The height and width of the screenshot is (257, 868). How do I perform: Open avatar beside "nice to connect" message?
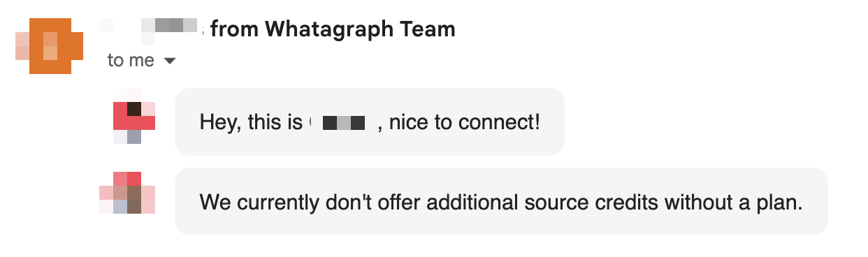pos(134,122)
